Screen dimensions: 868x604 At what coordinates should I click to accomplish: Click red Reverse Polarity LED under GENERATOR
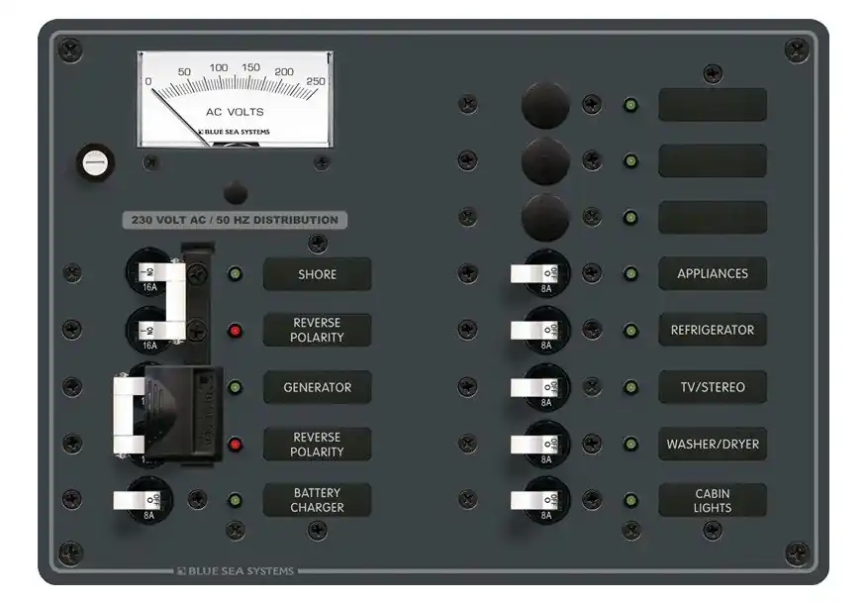[x=236, y=444]
